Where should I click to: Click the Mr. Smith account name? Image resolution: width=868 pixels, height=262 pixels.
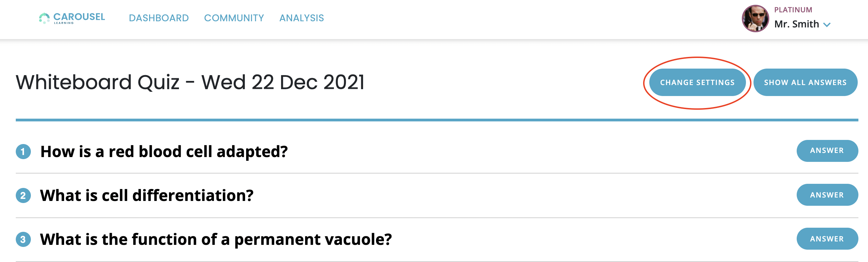point(796,24)
